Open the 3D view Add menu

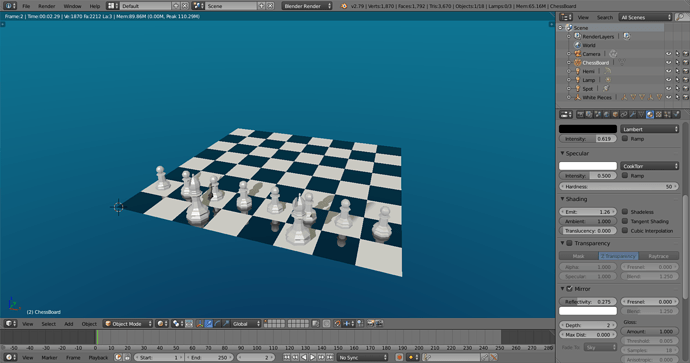69,324
